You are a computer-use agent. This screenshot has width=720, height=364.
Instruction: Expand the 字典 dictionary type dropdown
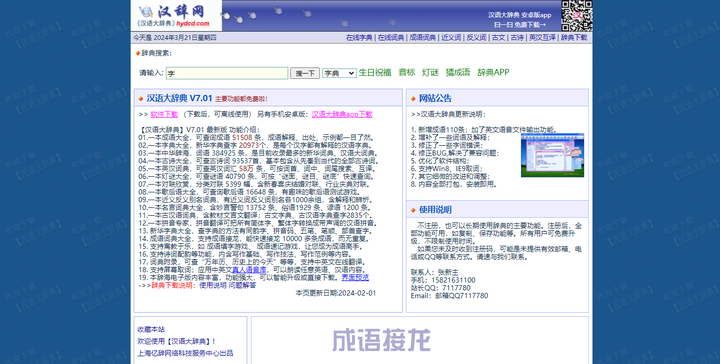[339, 73]
